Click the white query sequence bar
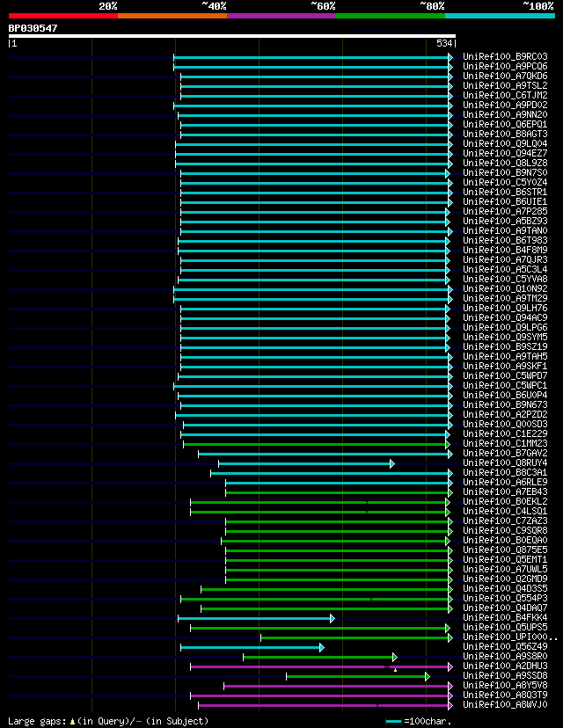Image resolution: width=563 pixels, height=728 pixels. [x=232, y=36]
